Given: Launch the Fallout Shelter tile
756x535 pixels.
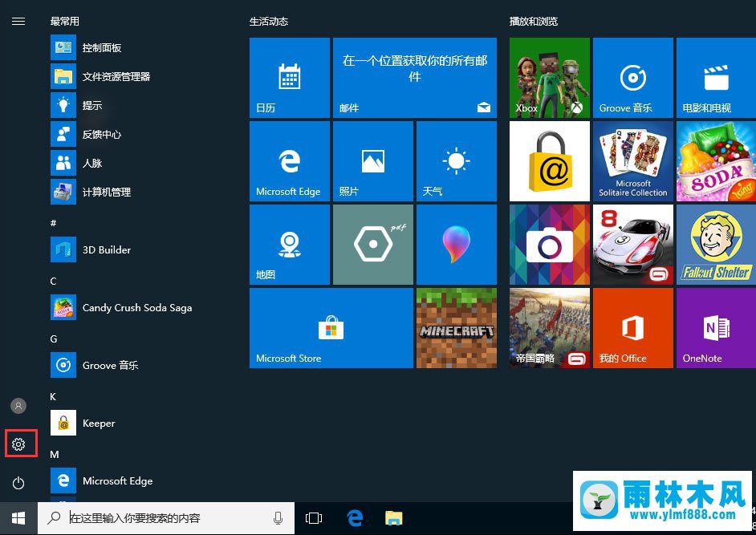Looking at the screenshot, I should pyautogui.click(x=716, y=245).
